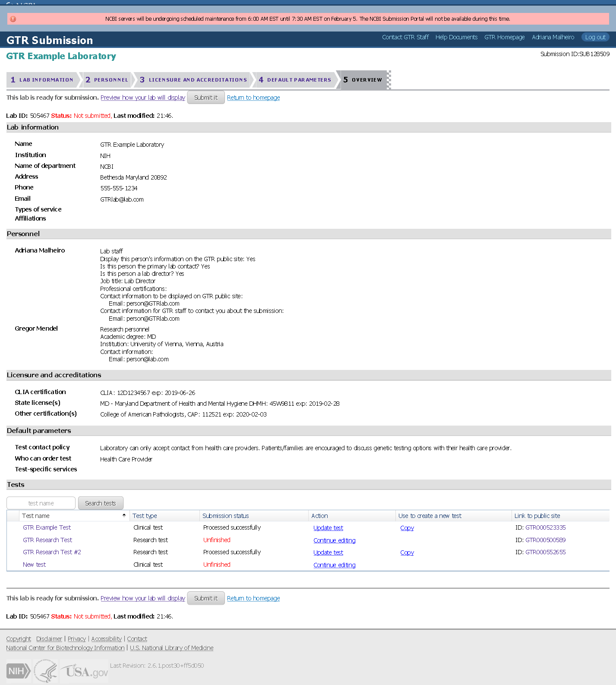This screenshot has height=685, width=616.
Task: Sort by Test type column header
Action: (145, 516)
